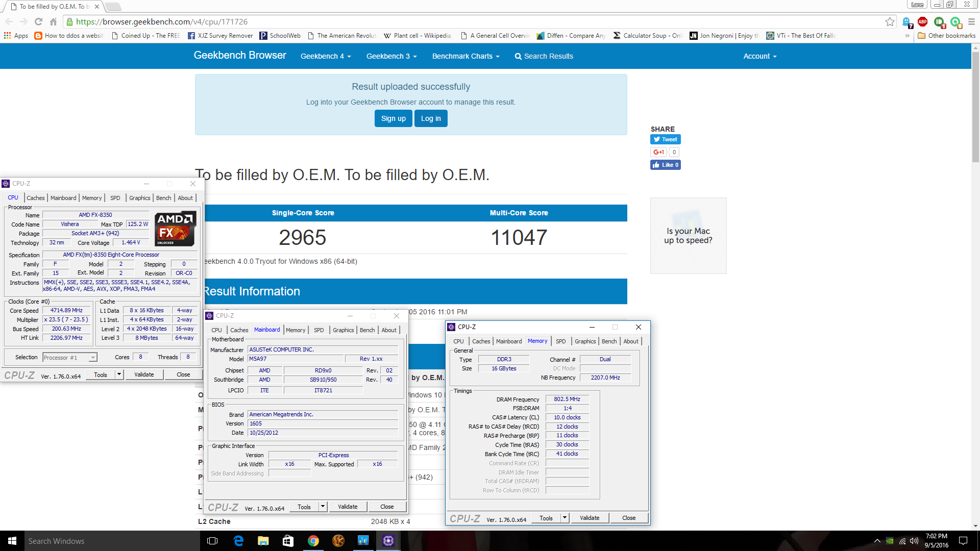Open the SchoolWeb bookmark

tap(280, 36)
